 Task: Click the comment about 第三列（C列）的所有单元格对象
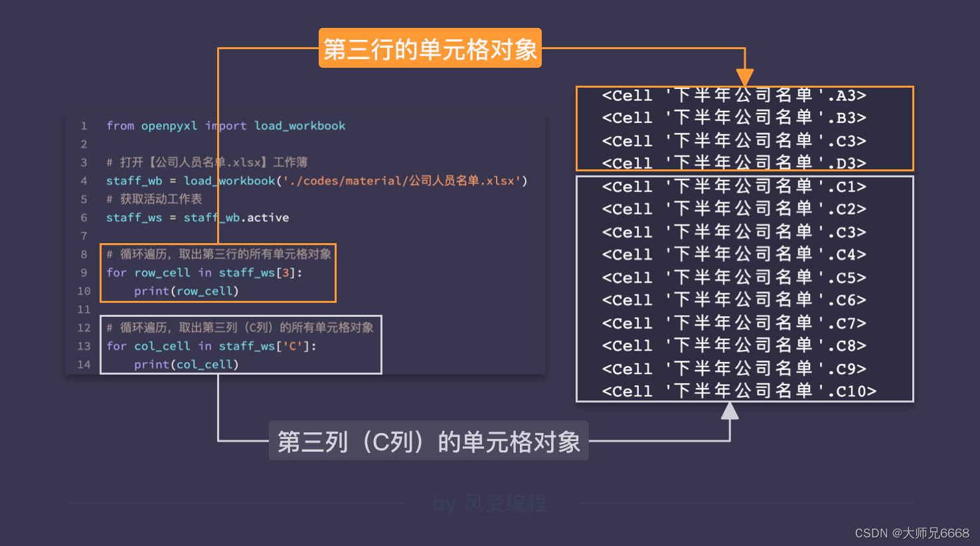(x=240, y=327)
